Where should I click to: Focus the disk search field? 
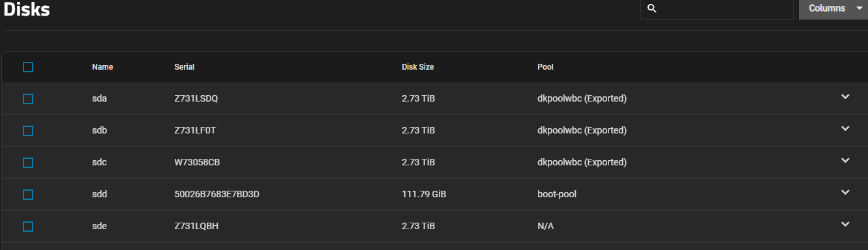click(x=717, y=8)
